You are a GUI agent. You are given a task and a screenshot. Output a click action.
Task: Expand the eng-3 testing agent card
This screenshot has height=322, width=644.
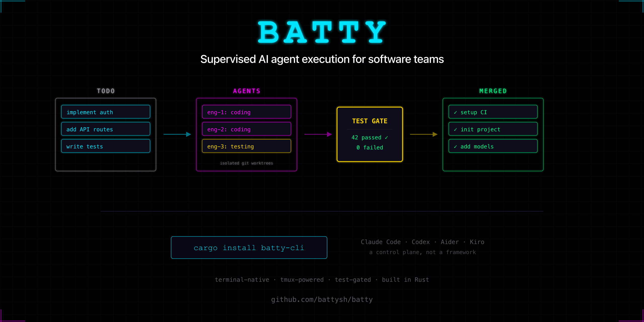(x=246, y=146)
